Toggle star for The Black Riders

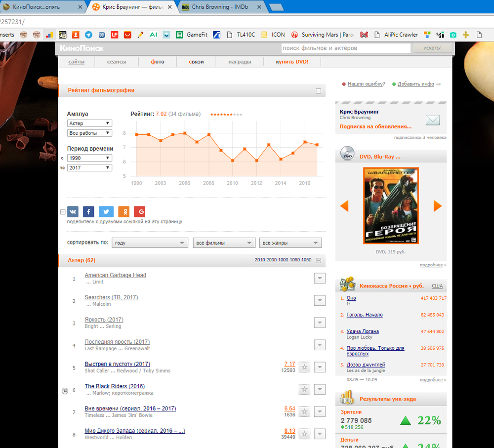tap(304, 389)
